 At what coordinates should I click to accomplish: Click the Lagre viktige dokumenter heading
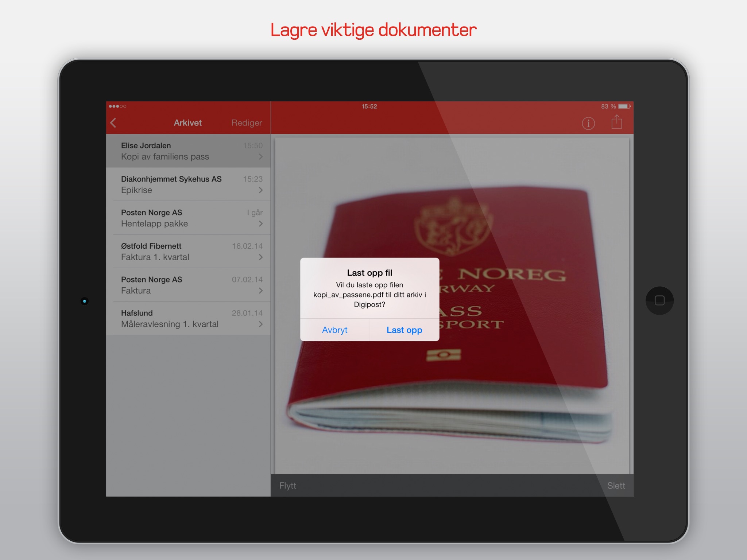(x=373, y=30)
